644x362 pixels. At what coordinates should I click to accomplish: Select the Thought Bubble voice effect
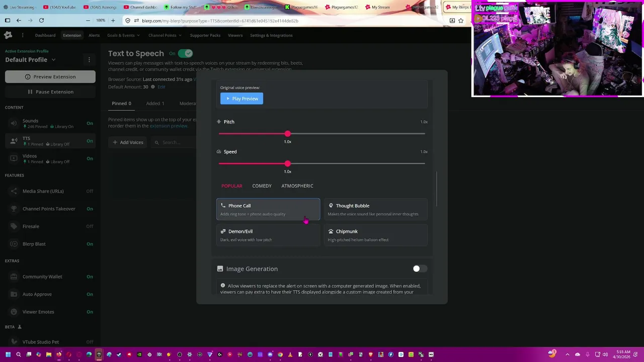click(x=376, y=209)
